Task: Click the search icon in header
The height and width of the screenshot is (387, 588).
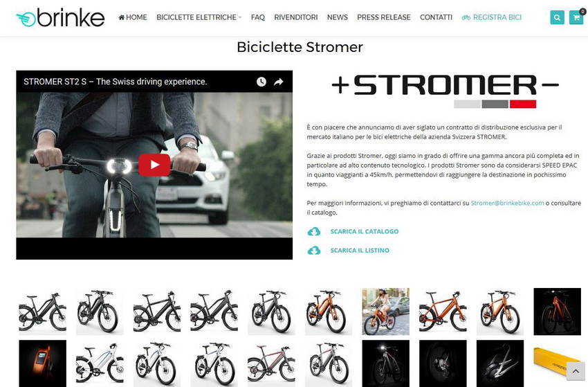Action: pos(558,17)
